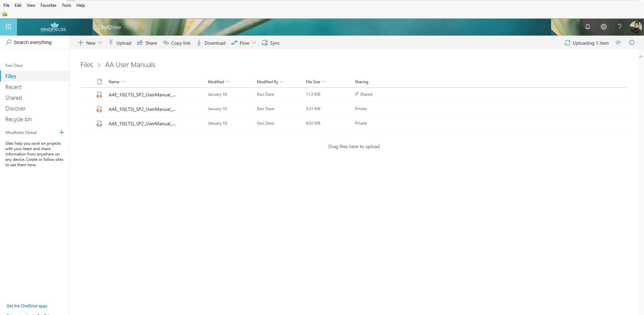Screen dimensions: 644x315
Task: Open the notifications bell
Action: click(x=588, y=27)
